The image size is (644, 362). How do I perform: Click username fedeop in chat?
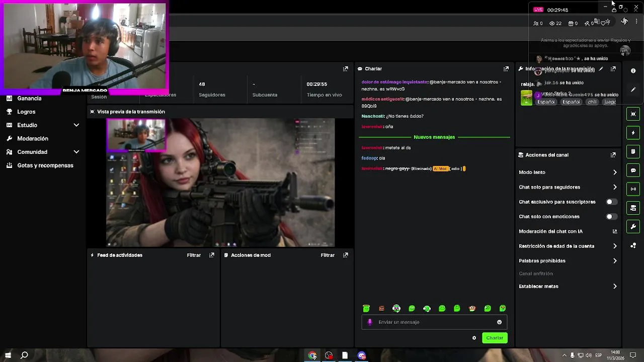point(369,158)
